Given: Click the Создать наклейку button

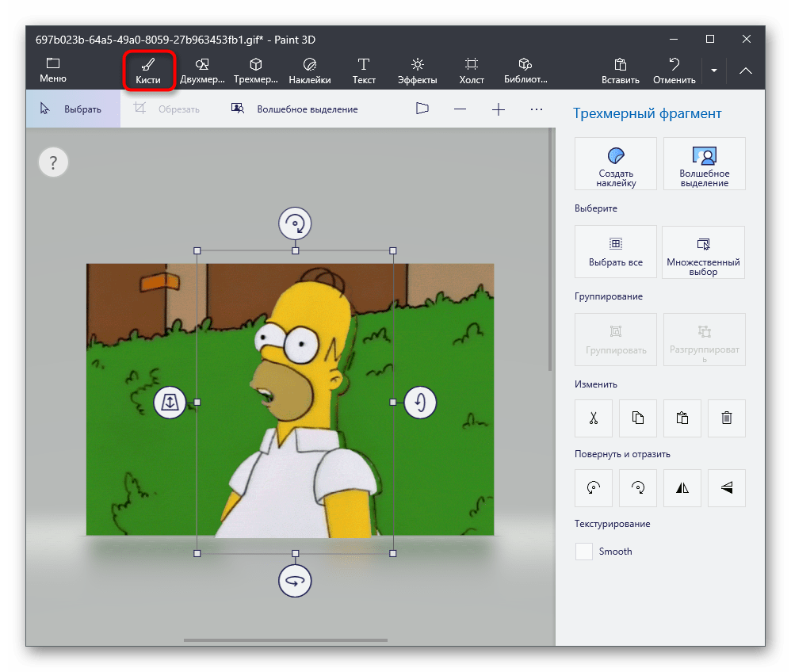Looking at the screenshot, I should 615,164.
